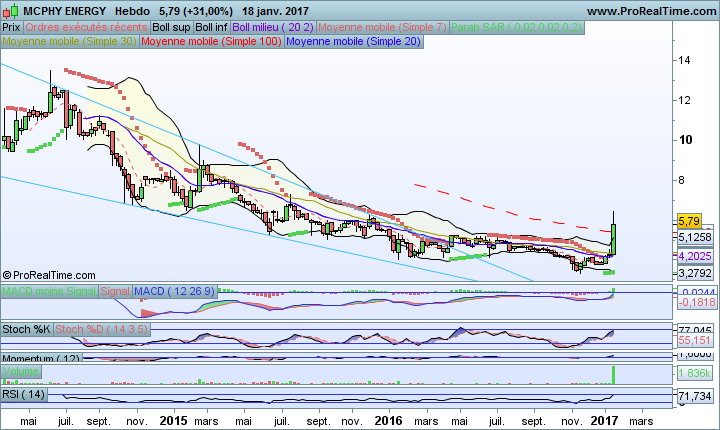Click the 14 price axis label
The image size is (720, 430).
(684, 60)
